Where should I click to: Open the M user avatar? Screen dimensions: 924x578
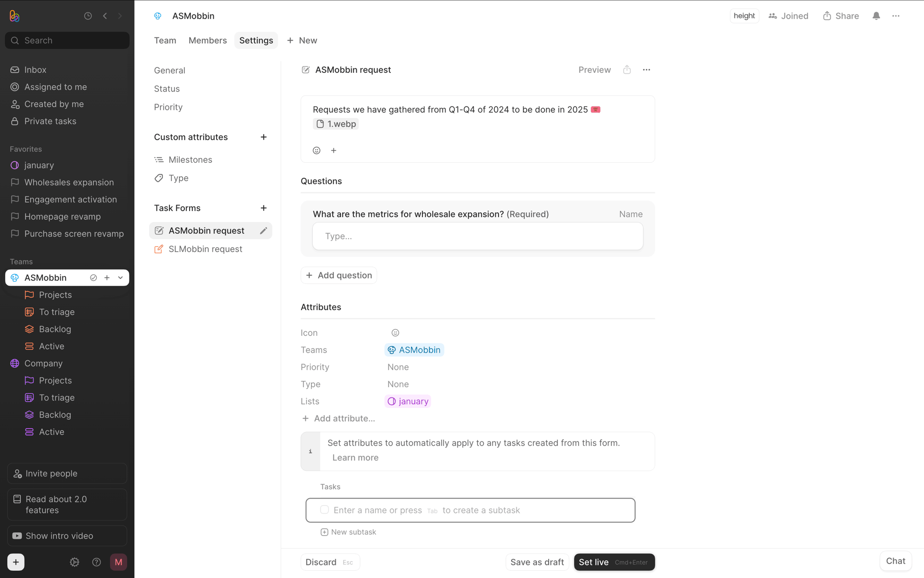pyautogui.click(x=118, y=562)
